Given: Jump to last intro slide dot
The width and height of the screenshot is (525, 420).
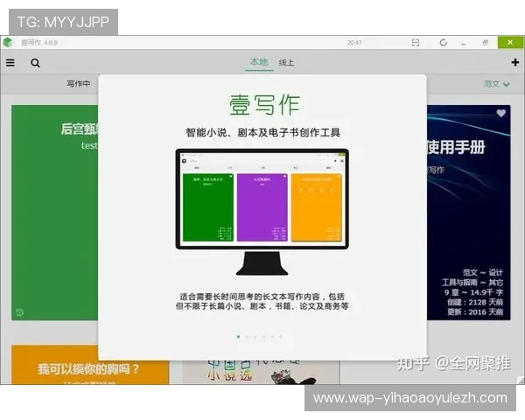Looking at the screenshot, I should click(x=281, y=337).
